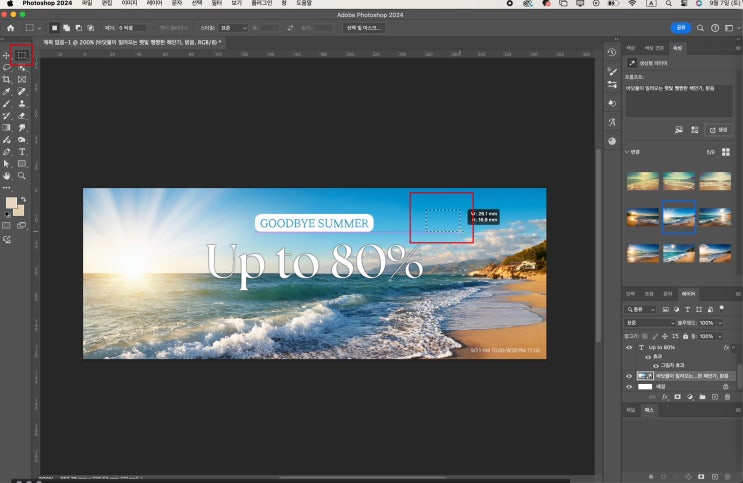Click the background color swatch
Screen dimensions: 743x483
[20, 211]
